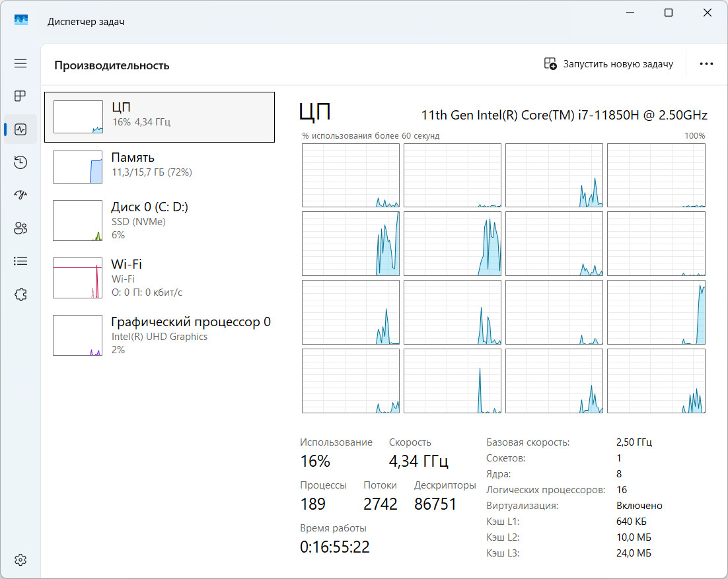
Task: Open the Details list page icon
Action: coord(20,261)
